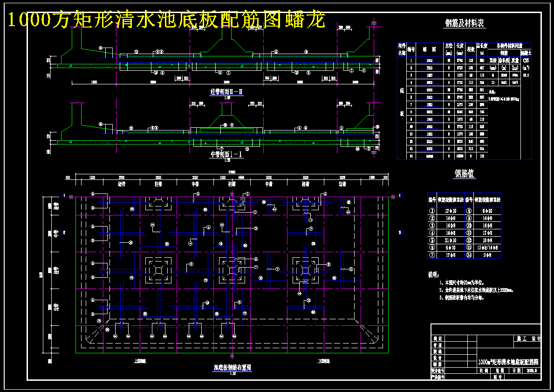Click the '池底板钢筋布置图' plan title

232,368
